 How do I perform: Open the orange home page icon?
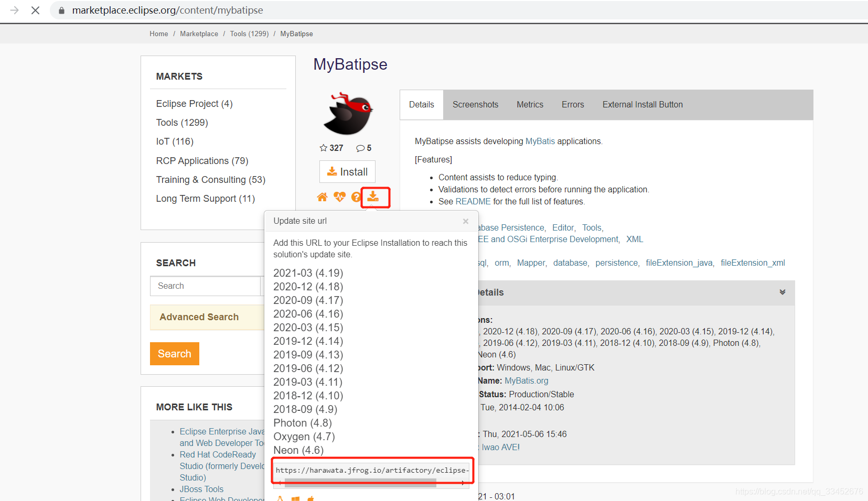pyautogui.click(x=322, y=197)
